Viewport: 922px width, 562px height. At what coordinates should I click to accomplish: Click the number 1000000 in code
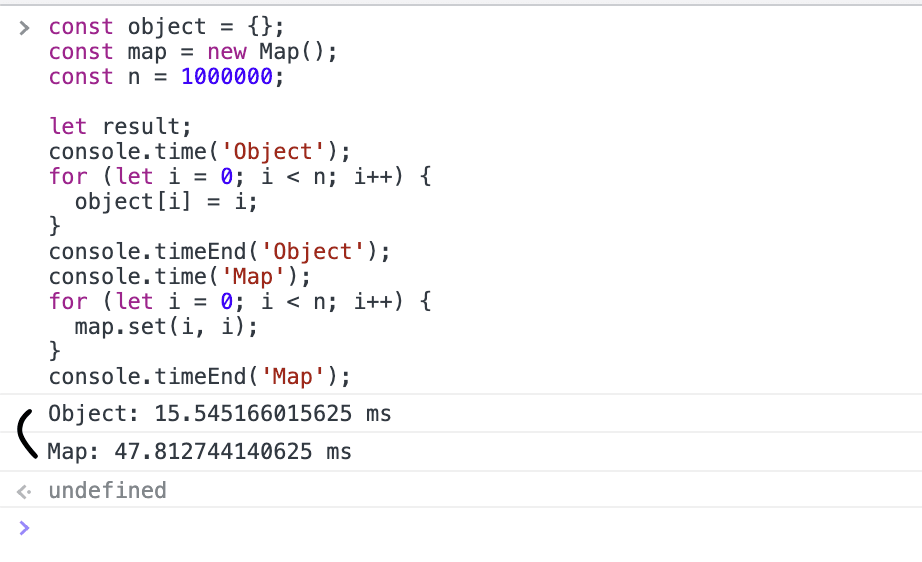[226, 77]
